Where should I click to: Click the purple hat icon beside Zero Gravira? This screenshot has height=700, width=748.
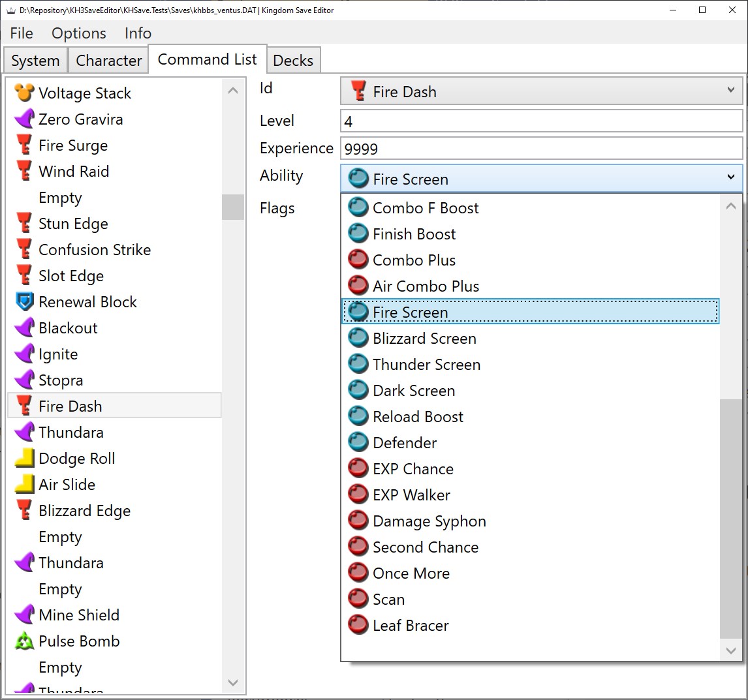(x=24, y=119)
